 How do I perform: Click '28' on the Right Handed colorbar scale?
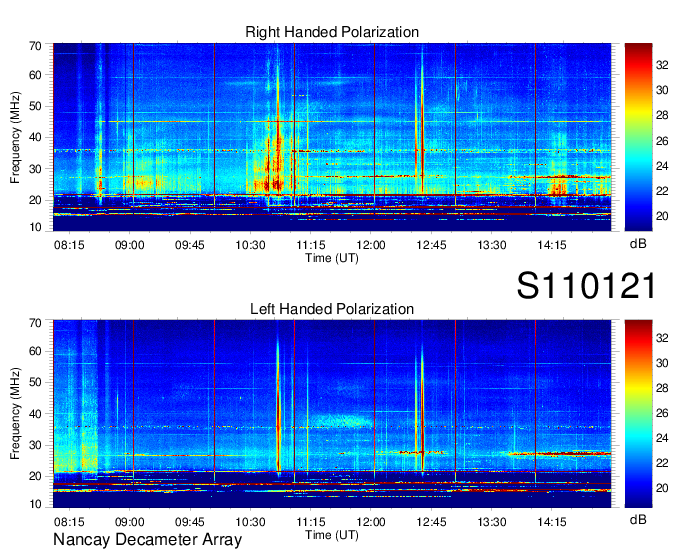[662, 115]
